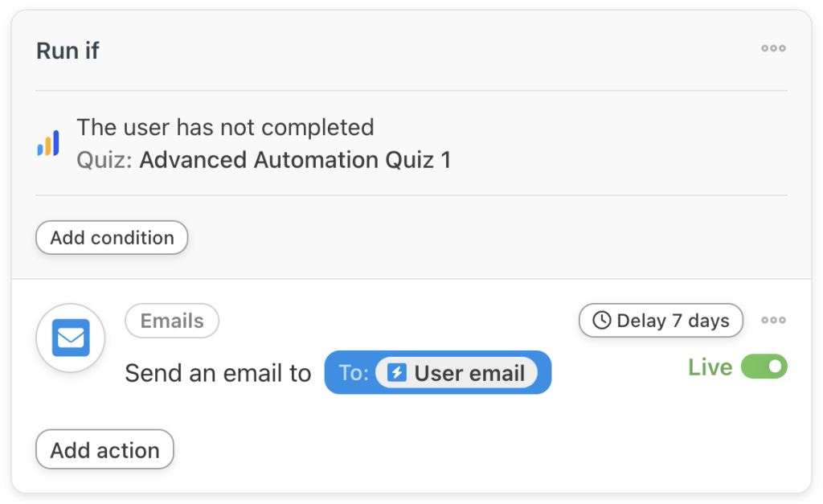The width and height of the screenshot is (823, 504).
Task: Open the options menu for the Run if block
Action: click(772, 48)
